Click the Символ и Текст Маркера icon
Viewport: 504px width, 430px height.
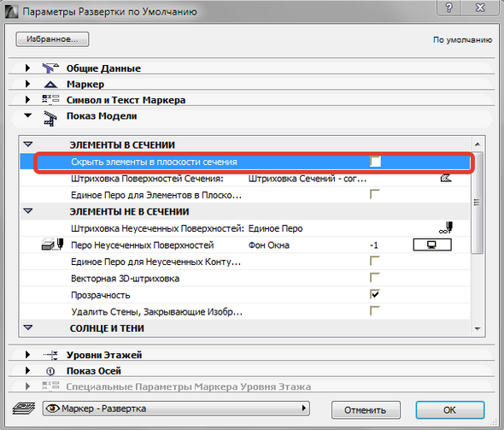pos(50,100)
